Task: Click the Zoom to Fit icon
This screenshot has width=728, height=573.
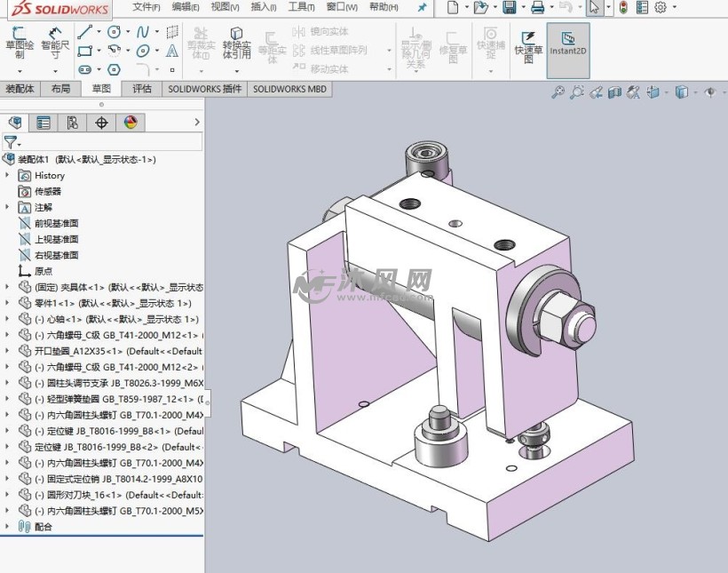Action: (x=558, y=92)
